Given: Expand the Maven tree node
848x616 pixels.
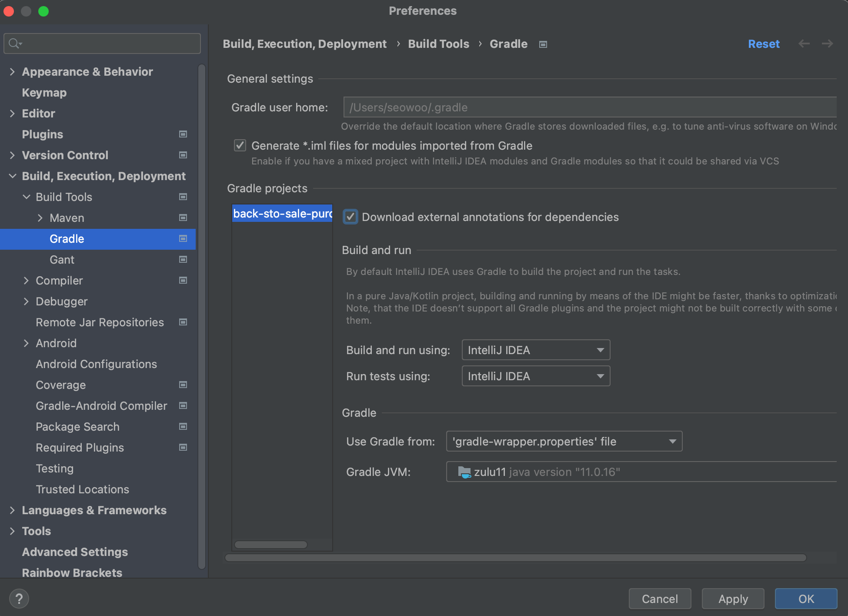Looking at the screenshot, I should click(40, 218).
